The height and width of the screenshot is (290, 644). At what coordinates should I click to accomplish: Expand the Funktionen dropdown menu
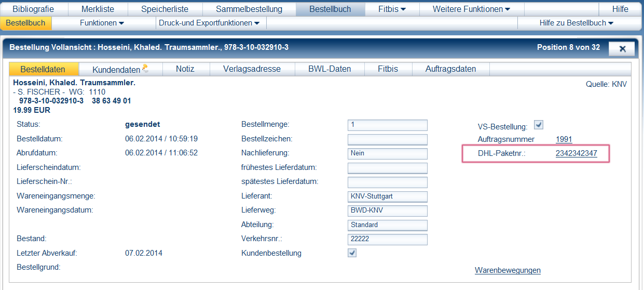click(102, 23)
